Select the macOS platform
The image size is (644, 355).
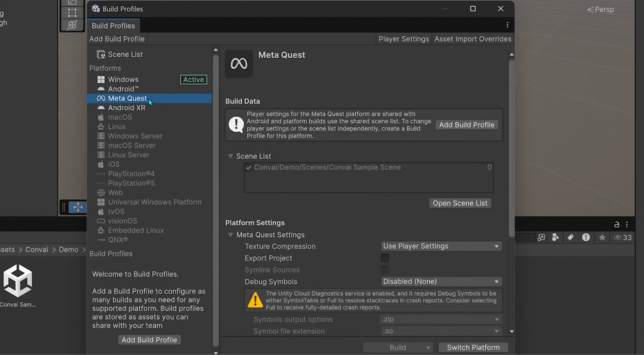coord(149,117)
